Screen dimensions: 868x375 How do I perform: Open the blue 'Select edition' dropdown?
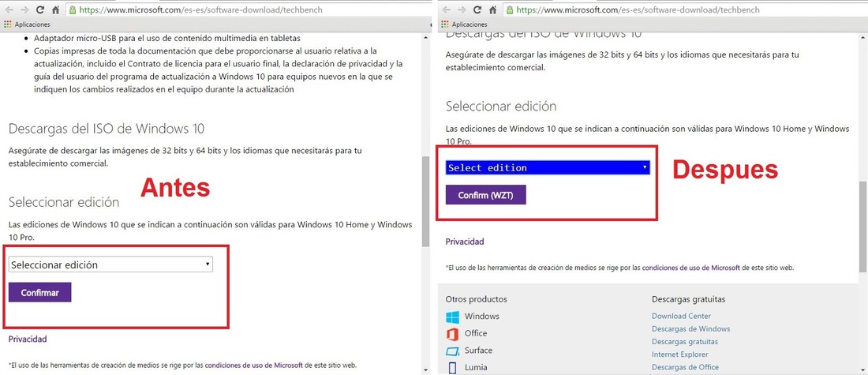click(548, 168)
